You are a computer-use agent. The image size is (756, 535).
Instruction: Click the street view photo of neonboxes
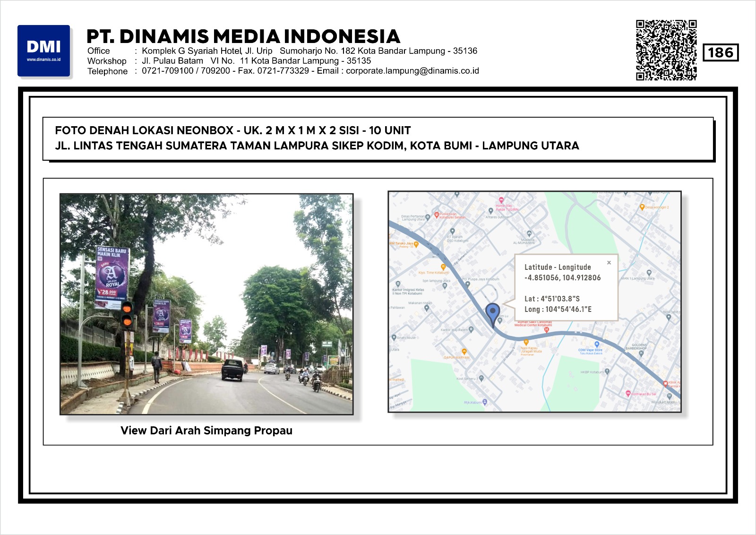click(x=206, y=304)
